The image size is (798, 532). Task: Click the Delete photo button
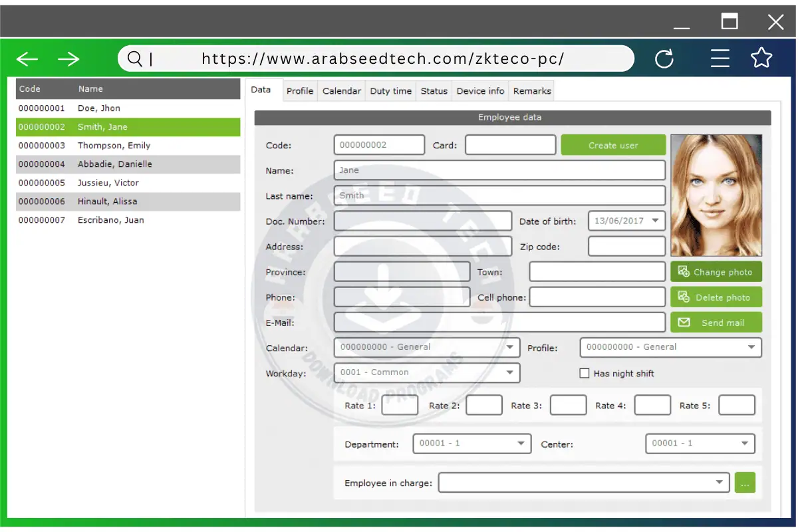coord(716,297)
